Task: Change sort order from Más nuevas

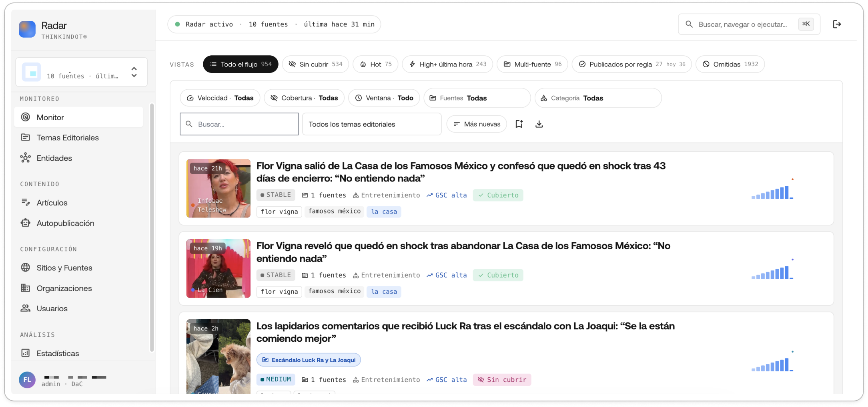Action: pyautogui.click(x=477, y=124)
